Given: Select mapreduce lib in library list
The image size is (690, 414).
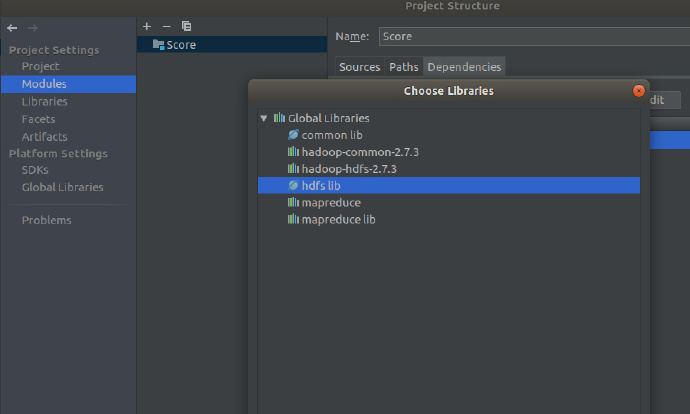Looking at the screenshot, I should (338, 220).
